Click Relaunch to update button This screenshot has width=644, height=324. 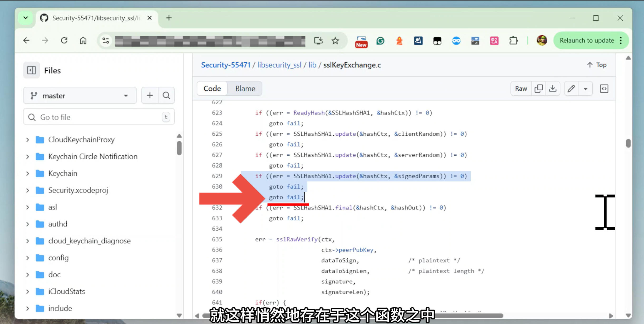coord(587,41)
